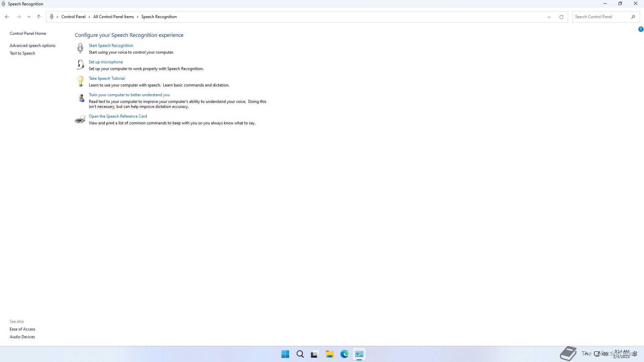Expand the recent locations dropdown arrow
This screenshot has width=644, height=362.
click(29, 17)
